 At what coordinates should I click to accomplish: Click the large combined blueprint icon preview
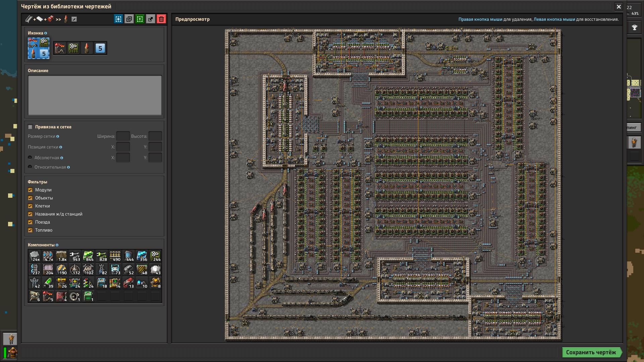[x=39, y=48]
